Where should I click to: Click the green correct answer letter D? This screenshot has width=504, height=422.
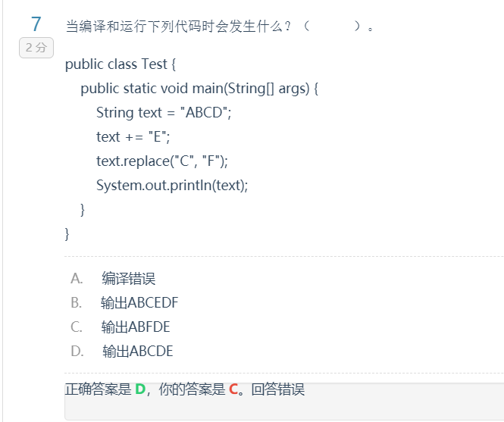click(x=140, y=390)
